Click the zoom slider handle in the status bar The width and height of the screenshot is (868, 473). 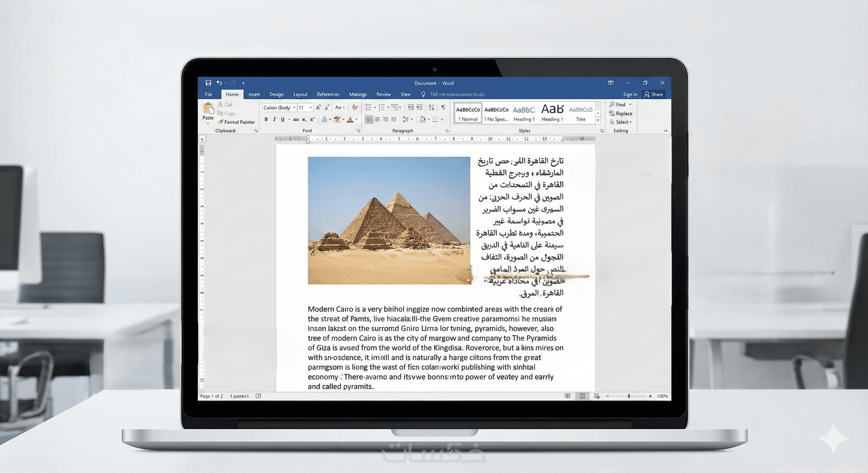tap(629, 396)
